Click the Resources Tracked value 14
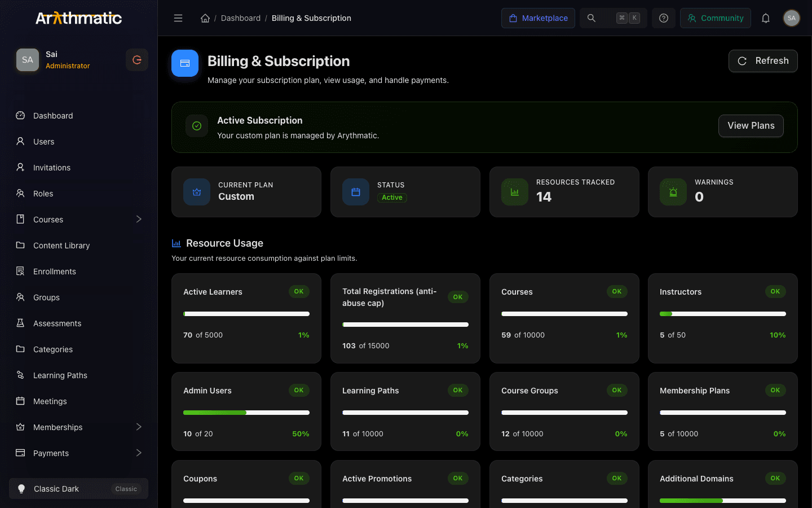The height and width of the screenshot is (508, 812). [544, 197]
